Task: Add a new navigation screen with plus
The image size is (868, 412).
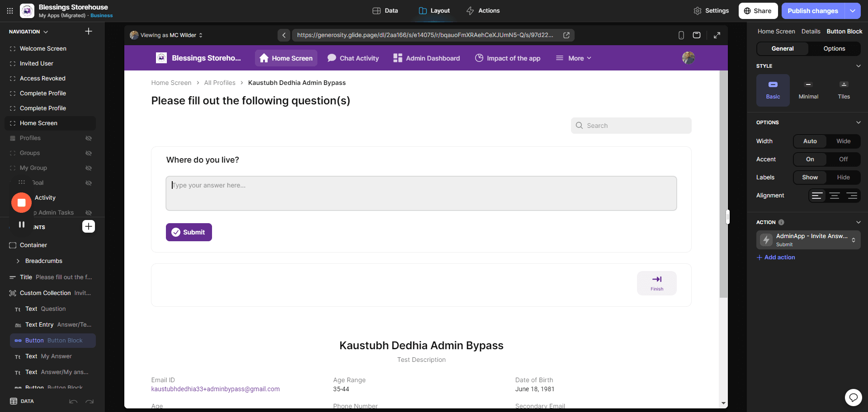Action: pos(89,31)
